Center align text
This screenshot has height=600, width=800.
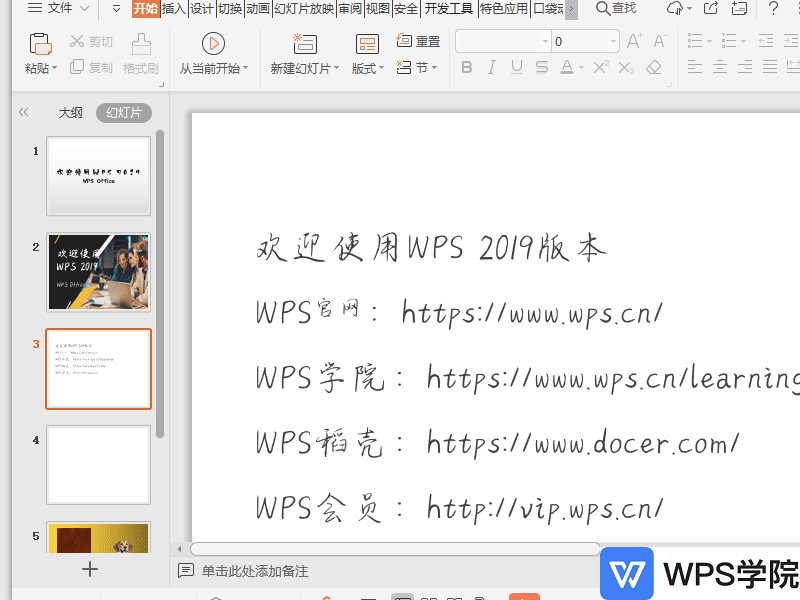pos(720,67)
